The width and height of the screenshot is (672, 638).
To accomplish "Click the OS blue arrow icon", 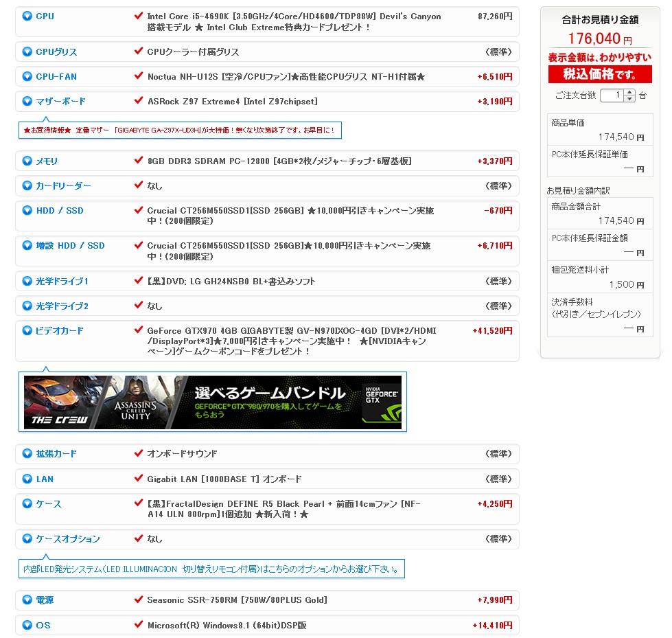I will tap(27, 626).
